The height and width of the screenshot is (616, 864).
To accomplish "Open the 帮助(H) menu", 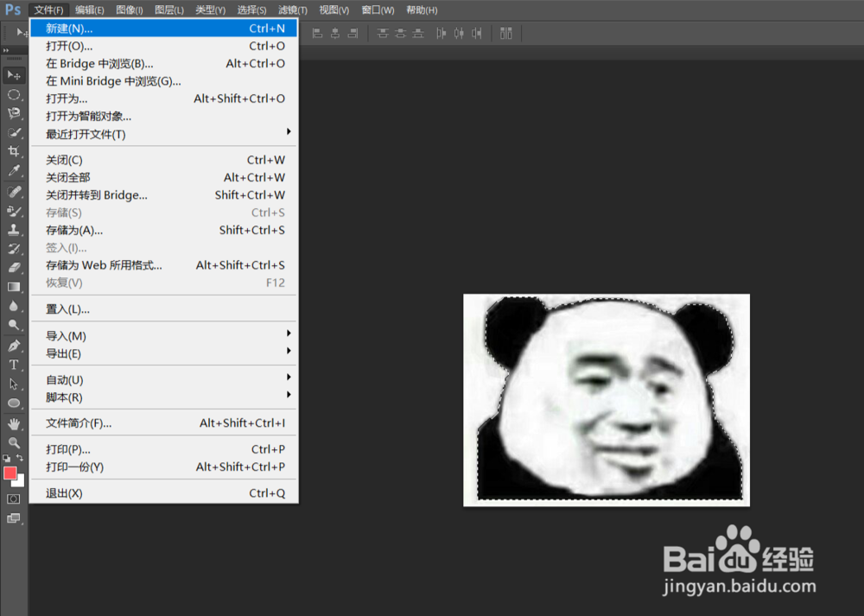I will coord(422,10).
